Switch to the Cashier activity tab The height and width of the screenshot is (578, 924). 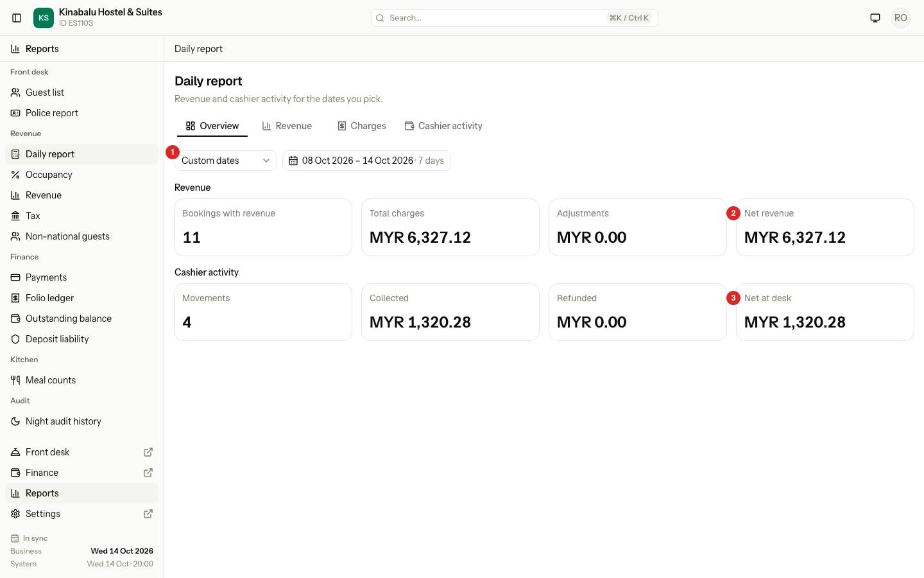(443, 126)
